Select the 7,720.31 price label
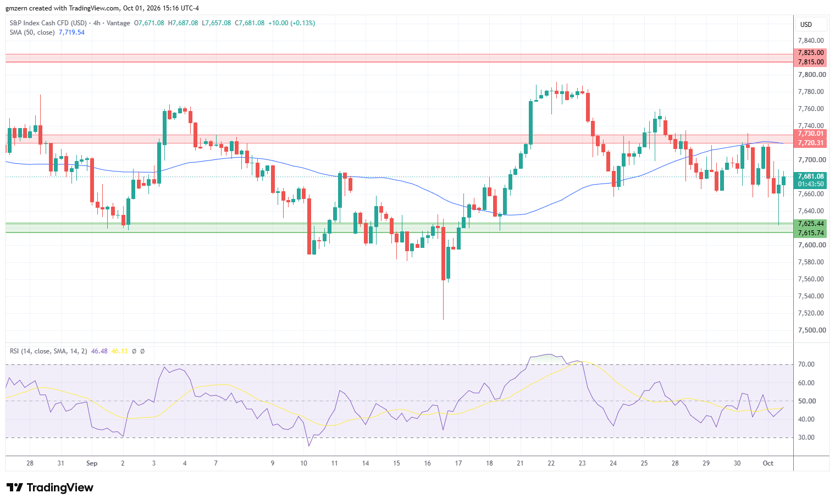 click(x=810, y=143)
